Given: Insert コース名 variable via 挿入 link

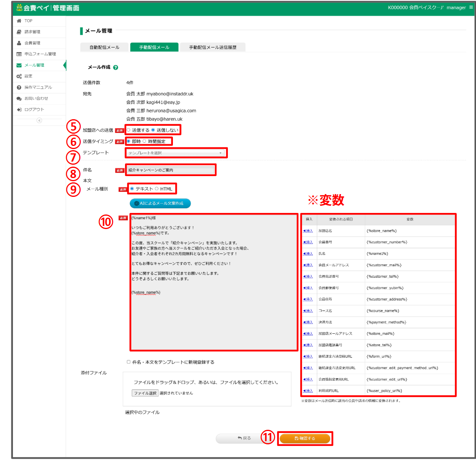Looking at the screenshot, I should pyautogui.click(x=308, y=311).
